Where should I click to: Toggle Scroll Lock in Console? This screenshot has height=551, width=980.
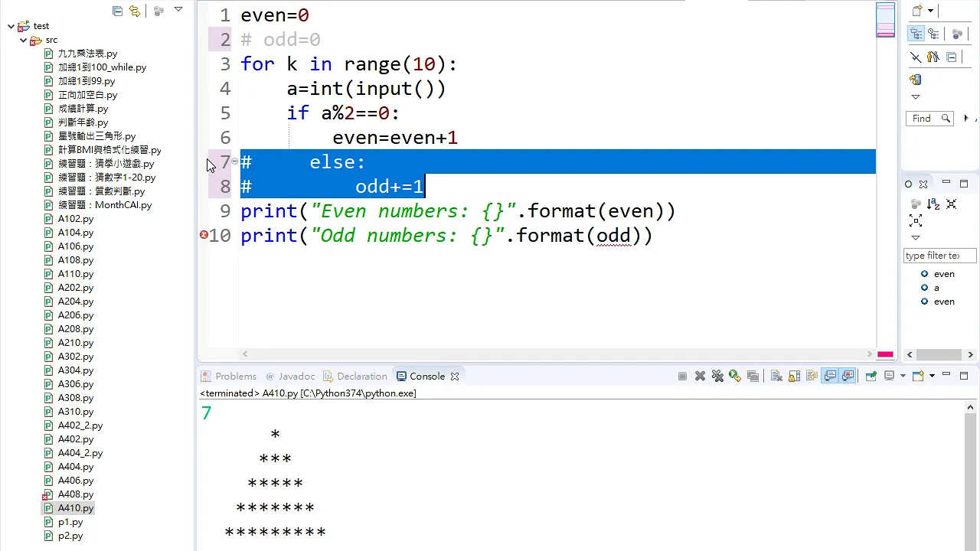794,376
